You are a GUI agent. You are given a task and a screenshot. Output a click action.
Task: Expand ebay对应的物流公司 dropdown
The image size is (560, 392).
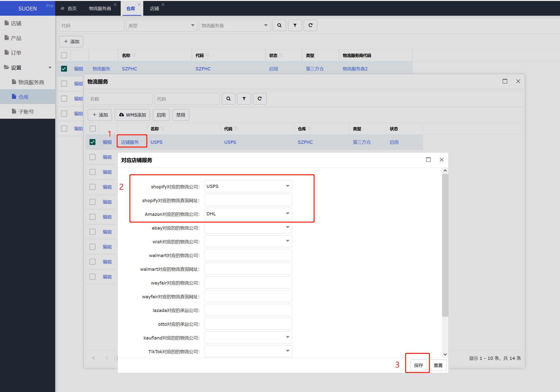(x=288, y=227)
